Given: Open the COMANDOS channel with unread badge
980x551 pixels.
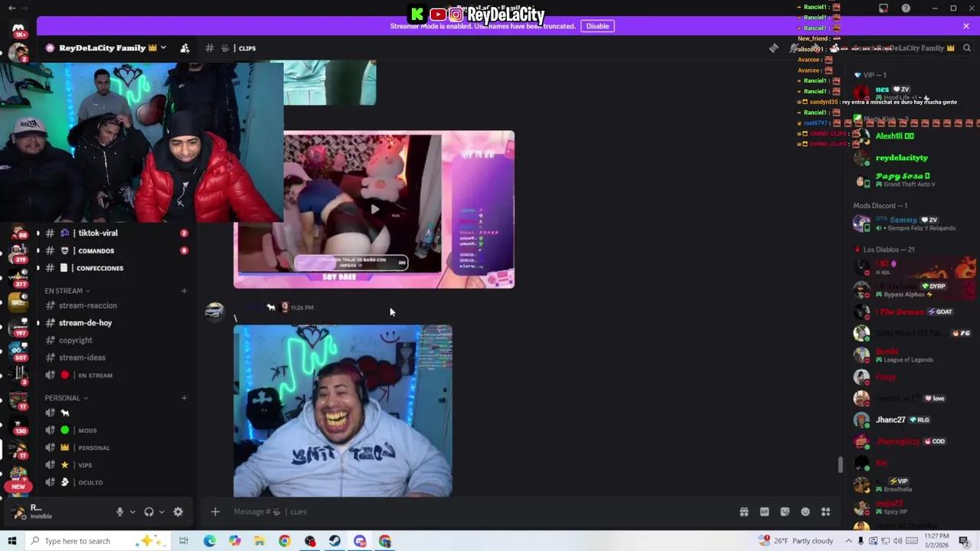Looking at the screenshot, I should [x=96, y=250].
